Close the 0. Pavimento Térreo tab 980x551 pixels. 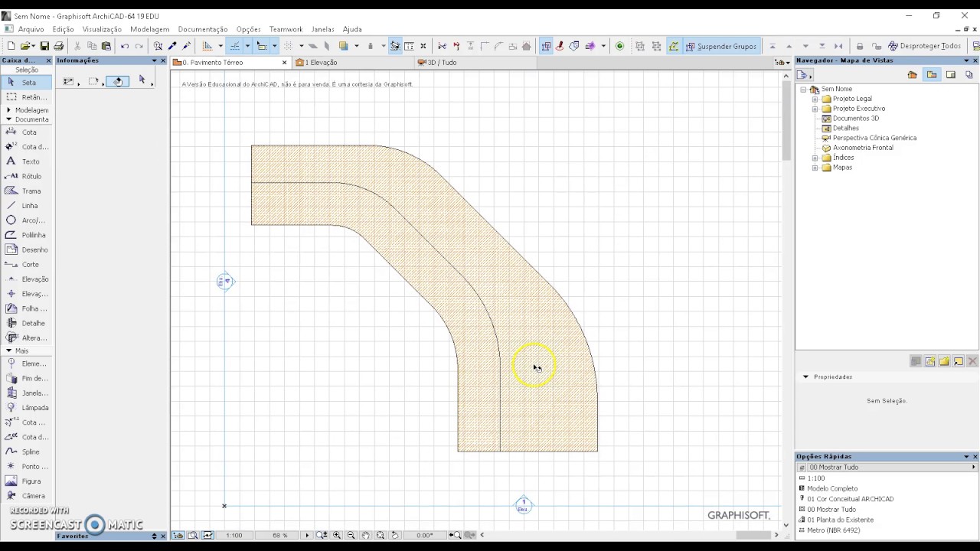click(x=284, y=63)
